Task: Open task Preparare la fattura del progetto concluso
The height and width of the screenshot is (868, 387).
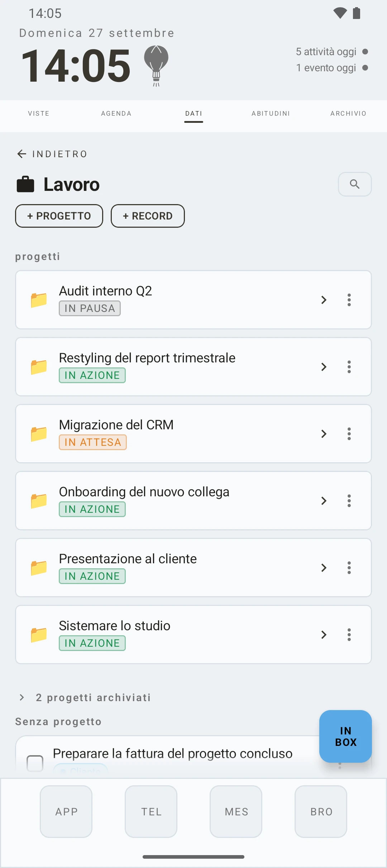Action: pyautogui.click(x=173, y=753)
